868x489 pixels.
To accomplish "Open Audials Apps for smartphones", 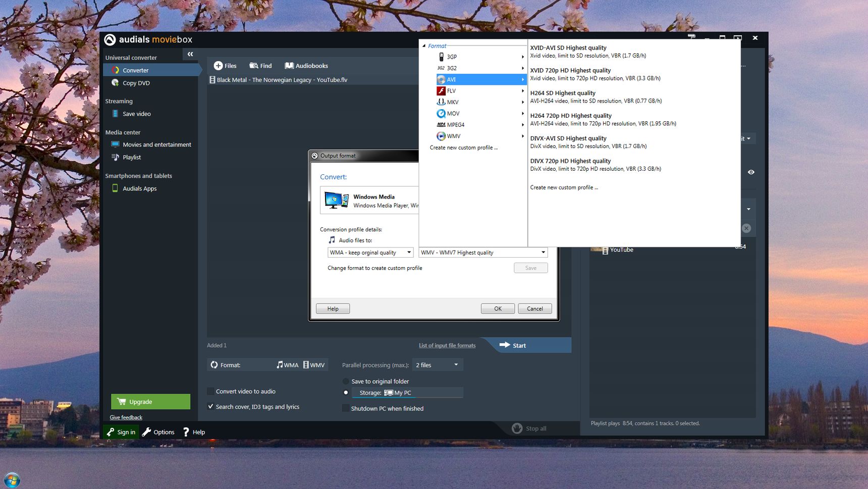I will 134,188.
